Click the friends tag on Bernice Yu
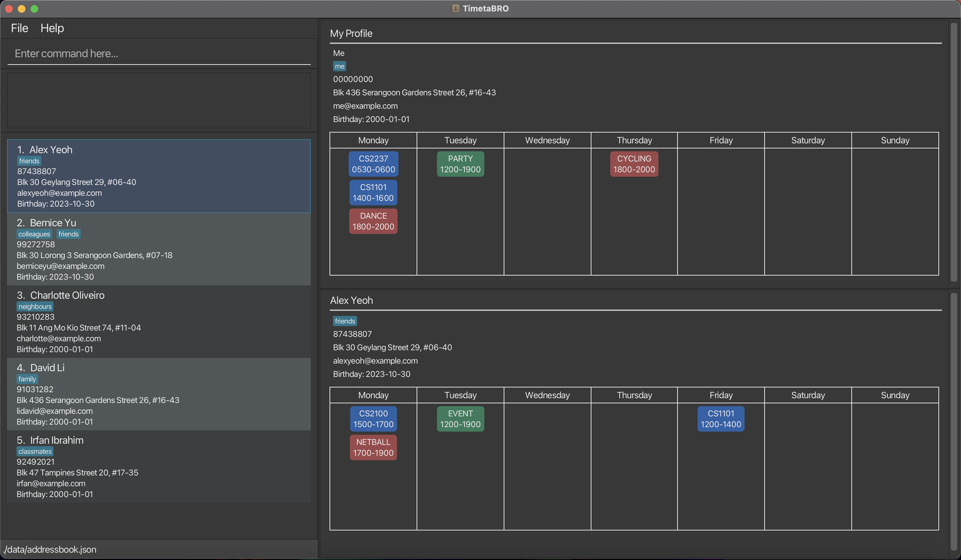 tap(69, 234)
